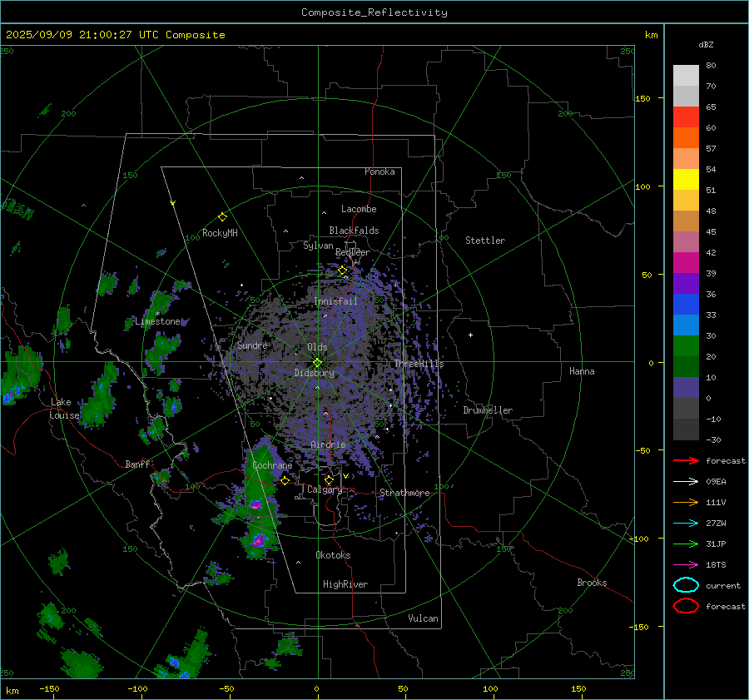Image resolution: width=749 pixels, height=700 pixels.
Task: Click the Innisfail city label
Action: click(x=335, y=301)
